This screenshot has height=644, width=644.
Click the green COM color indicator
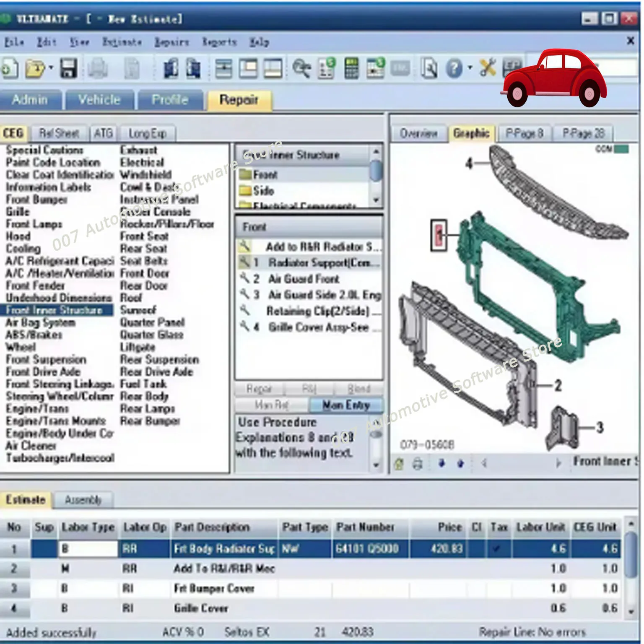pos(621,149)
